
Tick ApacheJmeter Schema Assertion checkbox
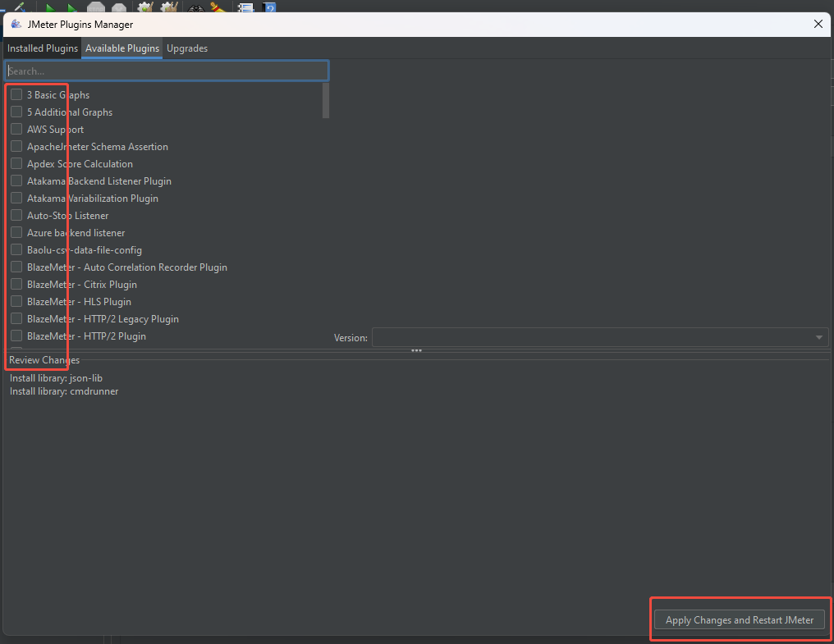pos(16,146)
